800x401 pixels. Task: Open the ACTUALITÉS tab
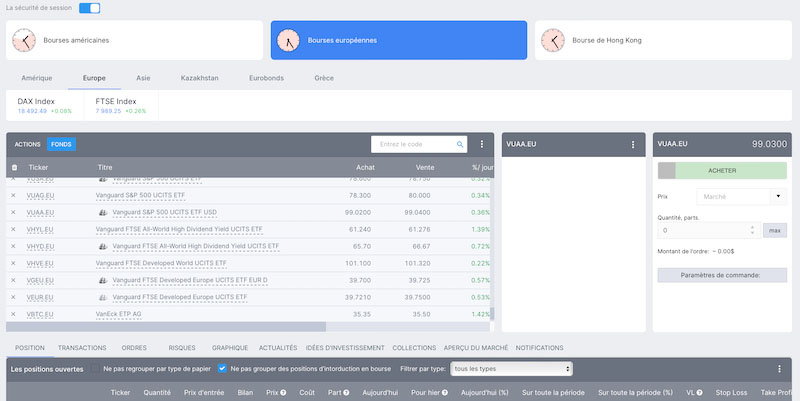click(278, 347)
